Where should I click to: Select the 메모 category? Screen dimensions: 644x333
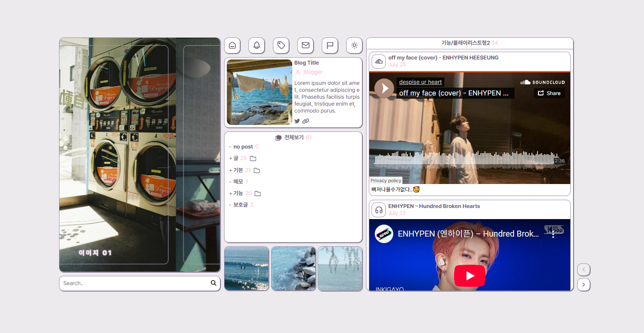[238, 182]
